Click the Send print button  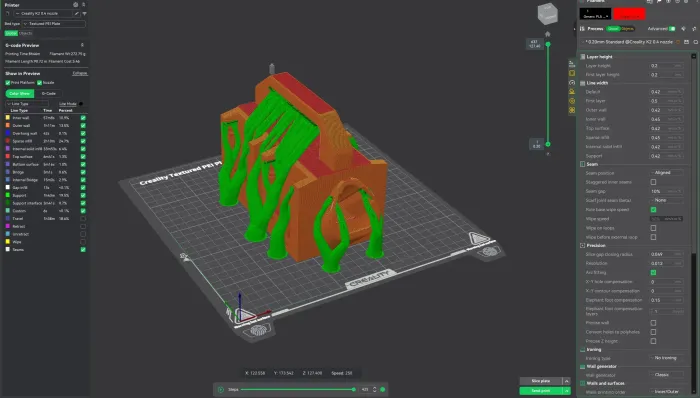[x=541, y=391]
